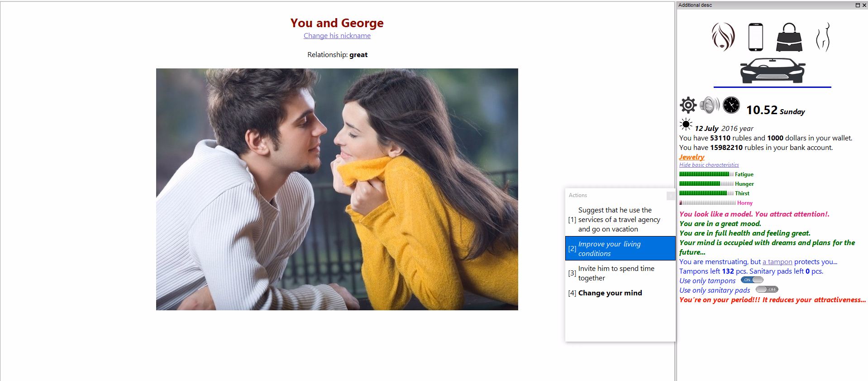The height and width of the screenshot is (381, 868).
Task: Open the woman's face appearance icon
Action: 723,37
